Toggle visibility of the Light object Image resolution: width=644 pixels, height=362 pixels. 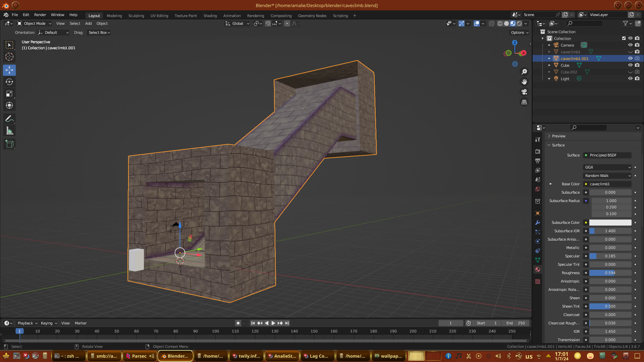pos(630,79)
